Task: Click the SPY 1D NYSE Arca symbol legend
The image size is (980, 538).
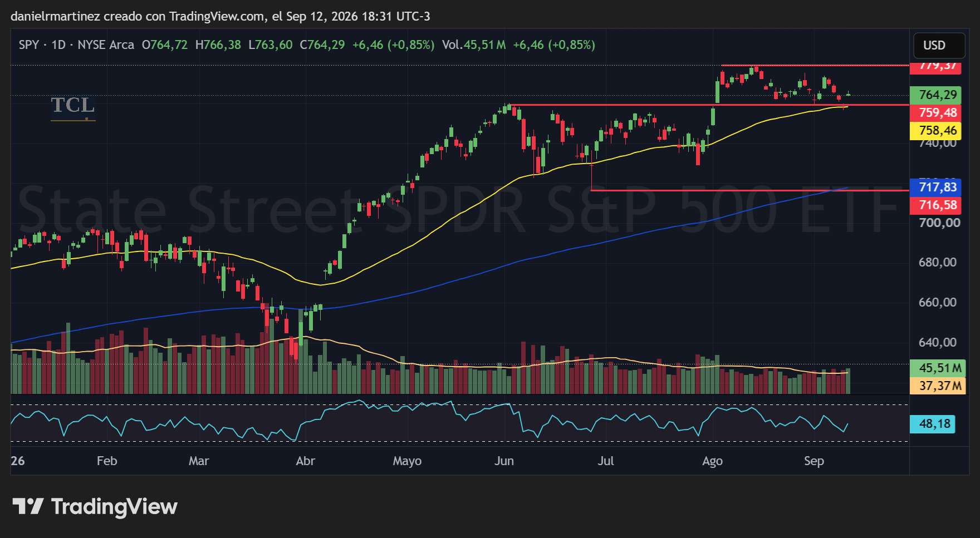Action: point(76,45)
